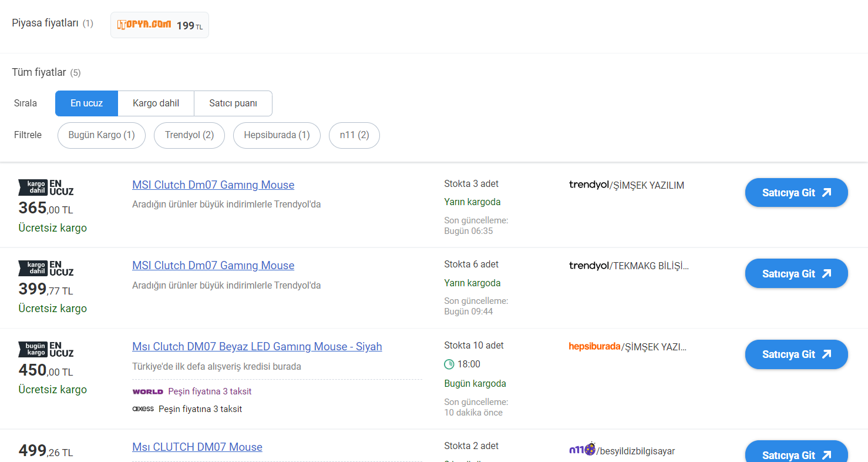Click 'Stokta 10 adet' text
The width and height of the screenshot is (868, 462).
coord(474,346)
